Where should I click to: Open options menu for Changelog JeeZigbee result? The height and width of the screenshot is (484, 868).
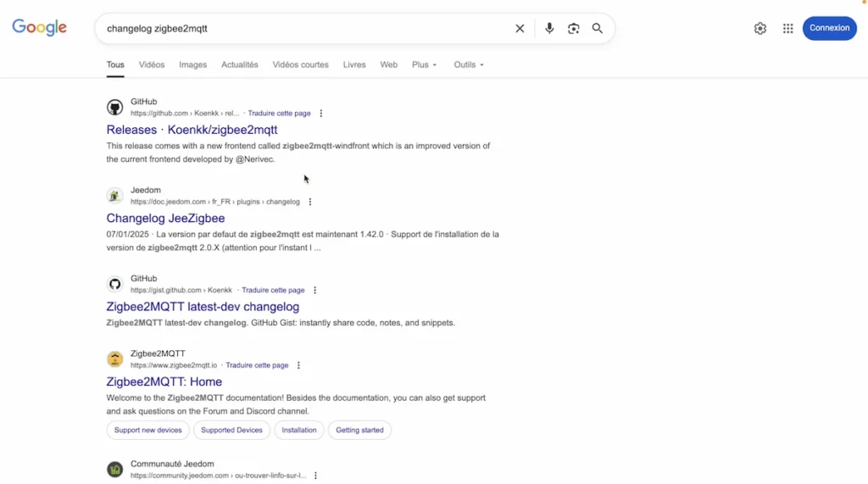click(310, 202)
